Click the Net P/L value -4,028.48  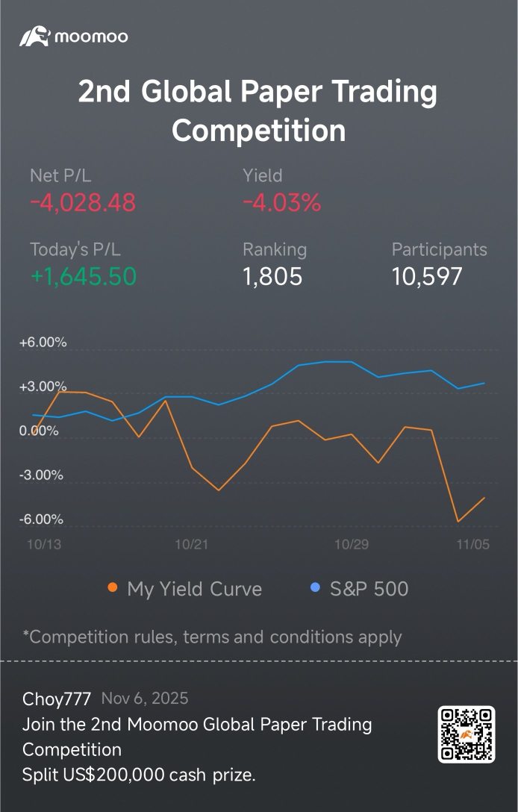pos(83,202)
